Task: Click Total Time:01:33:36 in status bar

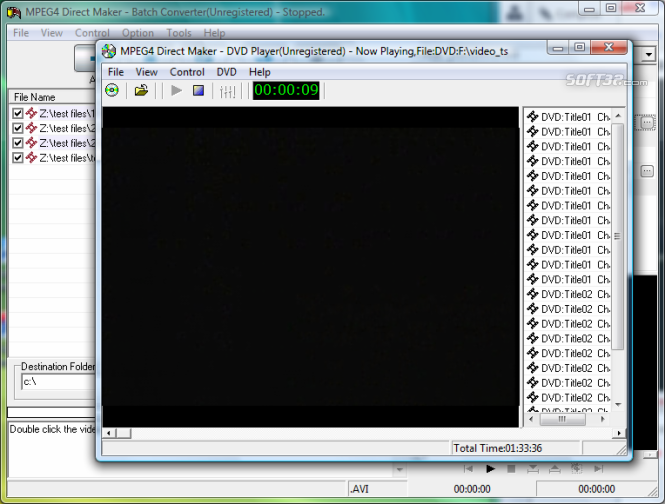Action: [x=497, y=448]
